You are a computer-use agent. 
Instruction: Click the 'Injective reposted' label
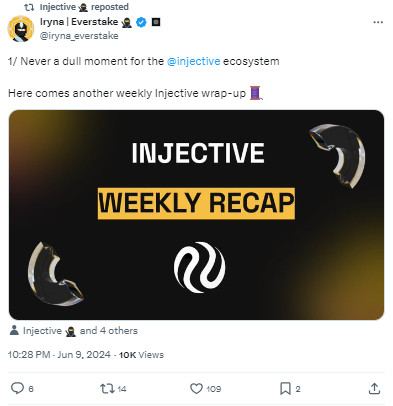point(84,7)
